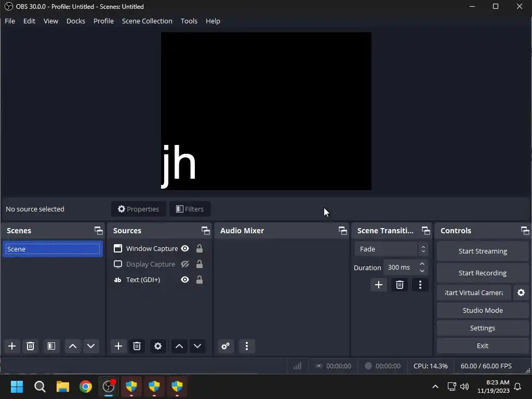Click the network signal status bar icon
Image resolution: width=532 pixels, height=399 pixels.
click(x=298, y=366)
